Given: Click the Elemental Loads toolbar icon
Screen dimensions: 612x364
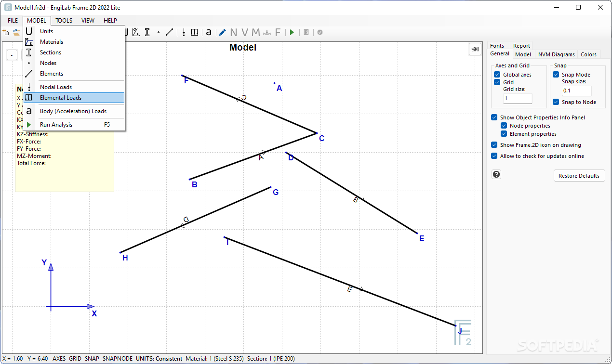Looking at the screenshot, I should (x=194, y=32).
